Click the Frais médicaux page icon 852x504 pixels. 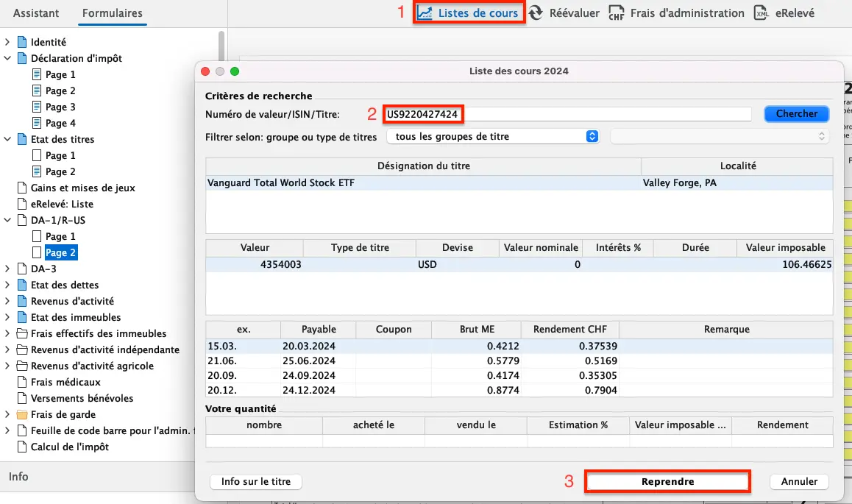[x=22, y=382]
